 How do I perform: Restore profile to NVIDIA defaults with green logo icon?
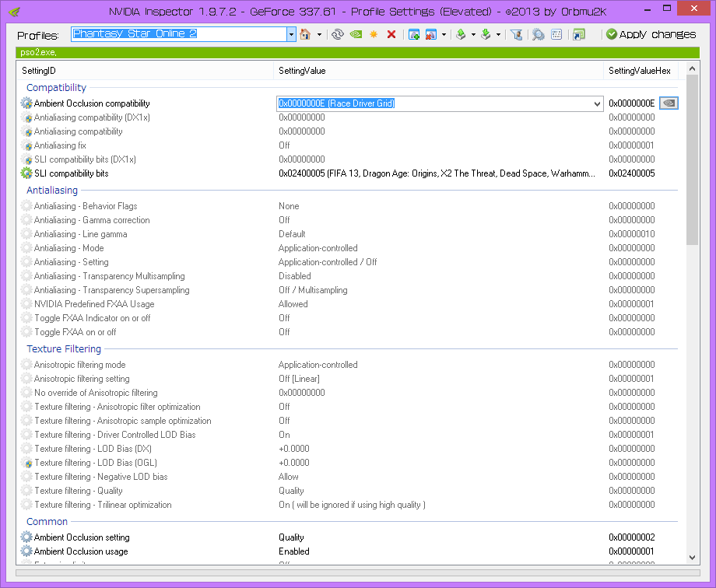(x=356, y=34)
